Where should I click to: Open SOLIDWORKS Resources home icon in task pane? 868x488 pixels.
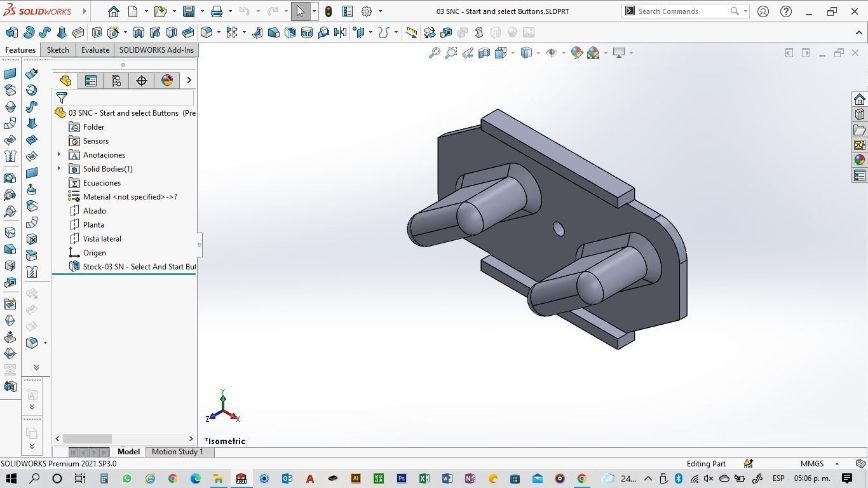pos(860,99)
